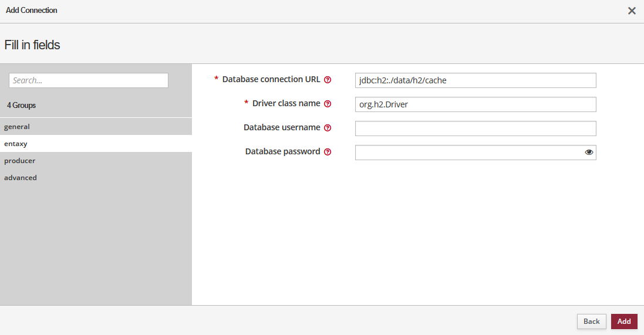Open help for Database connection URL
This screenshot has width=644, height=335.
[328, 80]
